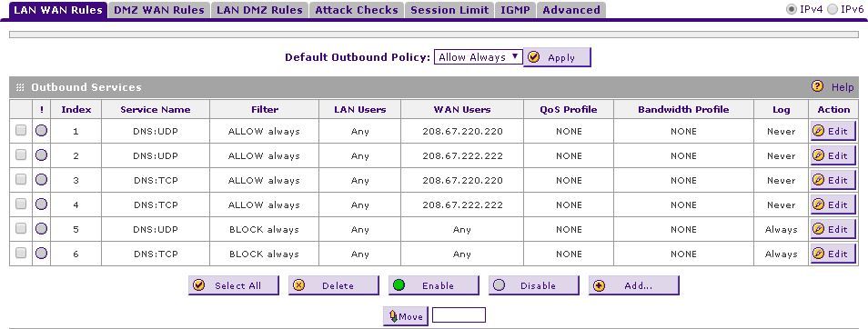Open the Attack Checks tab
Screen dimensions: 868x329
[357, 10]
